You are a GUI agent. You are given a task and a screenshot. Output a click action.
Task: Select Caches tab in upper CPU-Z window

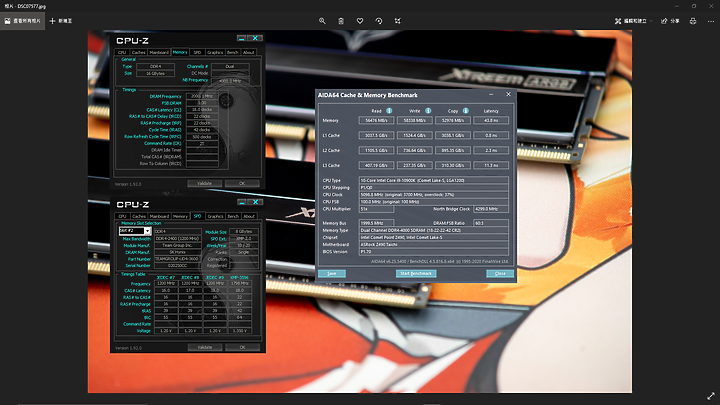tap(139, 52)
